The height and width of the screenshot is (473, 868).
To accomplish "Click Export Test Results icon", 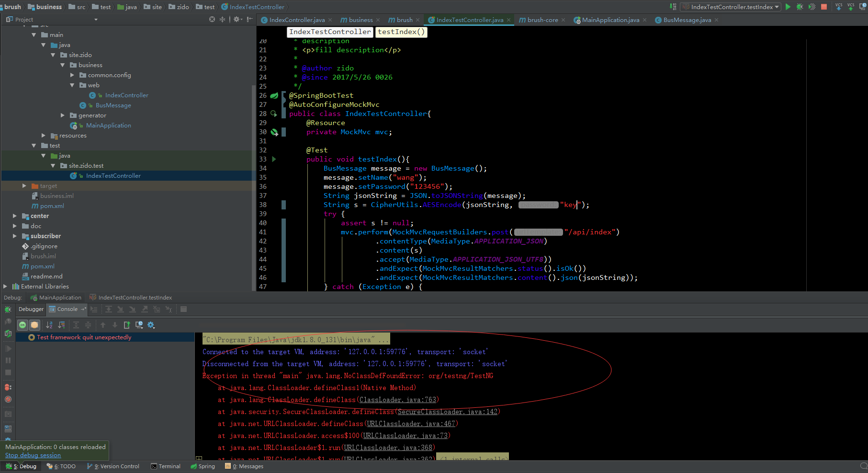I will pos(127,325).
